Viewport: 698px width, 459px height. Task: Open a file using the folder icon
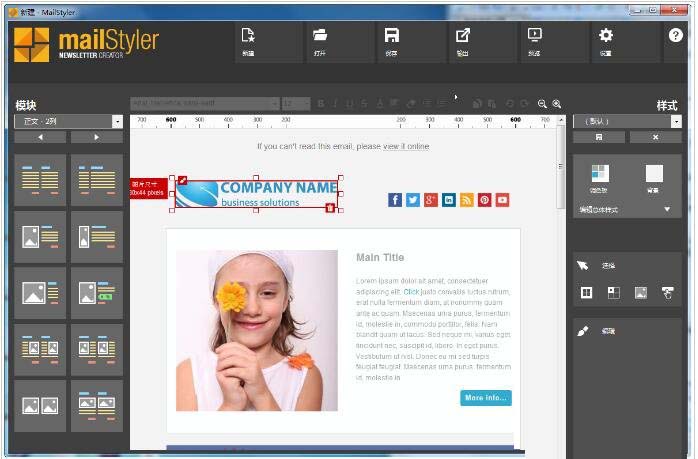coord(320,36)
